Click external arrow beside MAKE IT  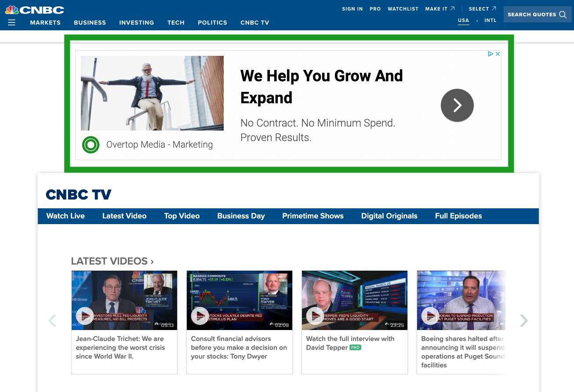(452, 8)
